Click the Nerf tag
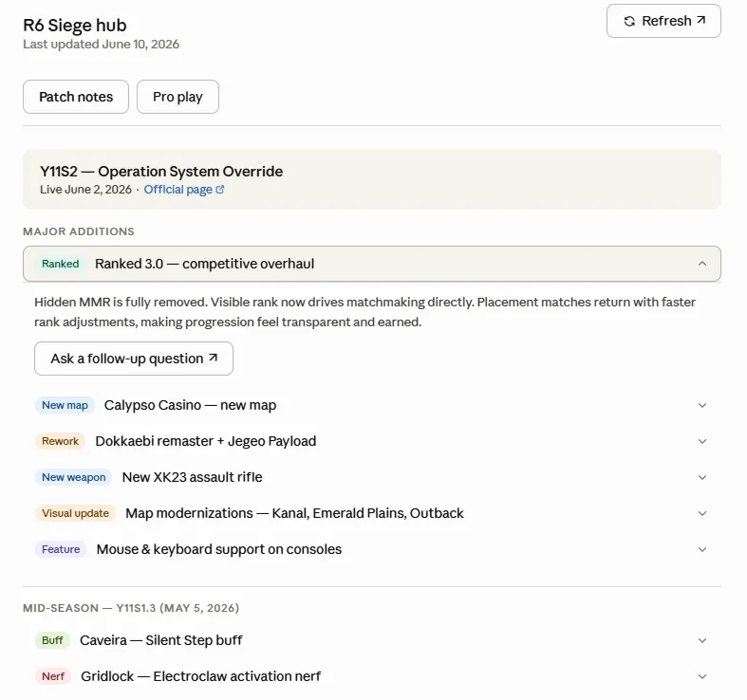This screenshot has width=747, height=700. [53, 676]
